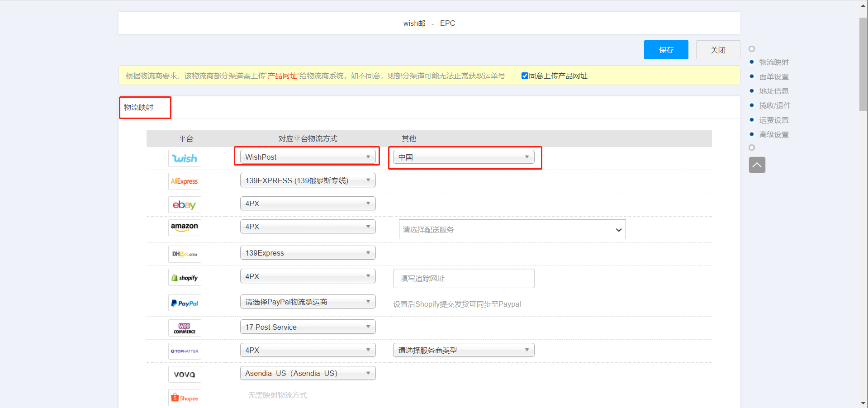The image size is (868, 408).
Task: Click the page vertical scrollbar thumb
Action: (x=863, y=64)
